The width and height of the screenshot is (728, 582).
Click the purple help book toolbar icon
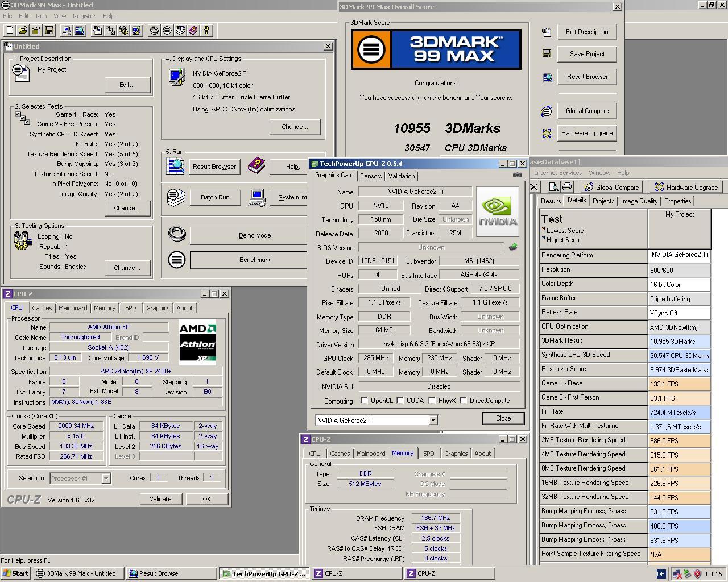click(x=193, y=30)
